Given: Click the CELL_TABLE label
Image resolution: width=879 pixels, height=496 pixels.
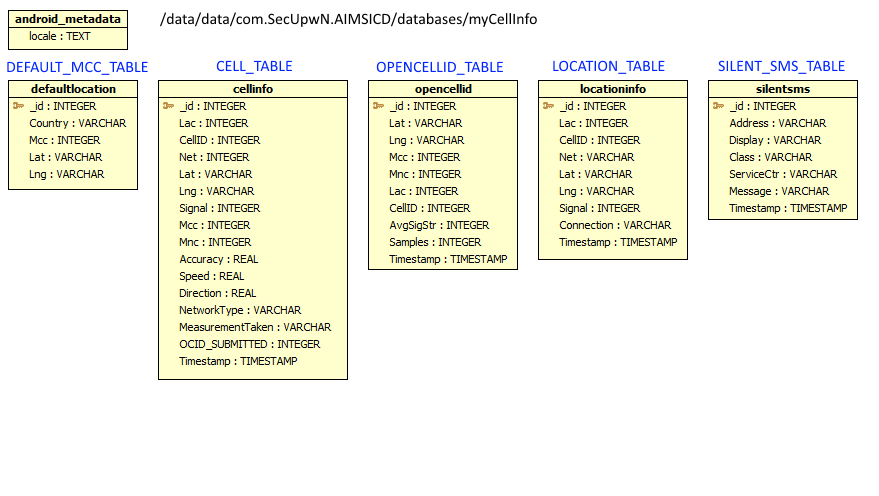Looking at the screenshot, I should (x=254, y=66).
